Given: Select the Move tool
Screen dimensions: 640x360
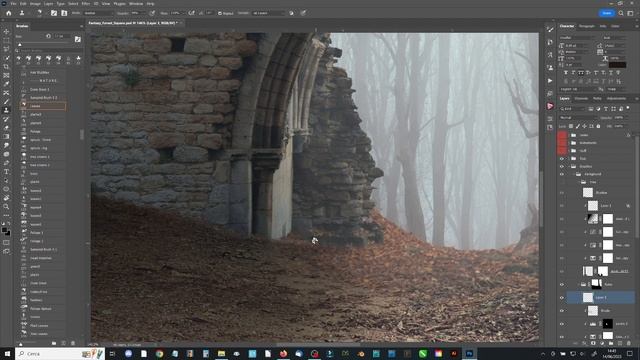Looking at the screenshot, I should click(6, 31).
